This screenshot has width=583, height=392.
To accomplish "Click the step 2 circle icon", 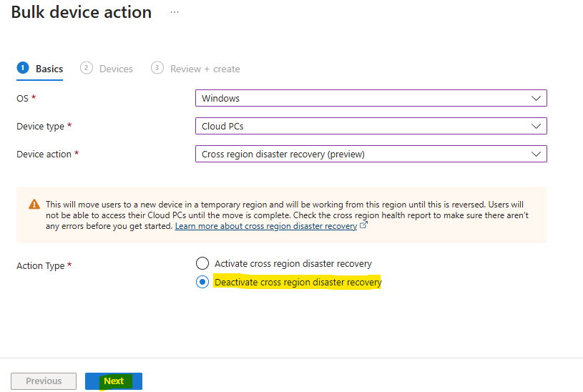I will [x=87, y=68].
